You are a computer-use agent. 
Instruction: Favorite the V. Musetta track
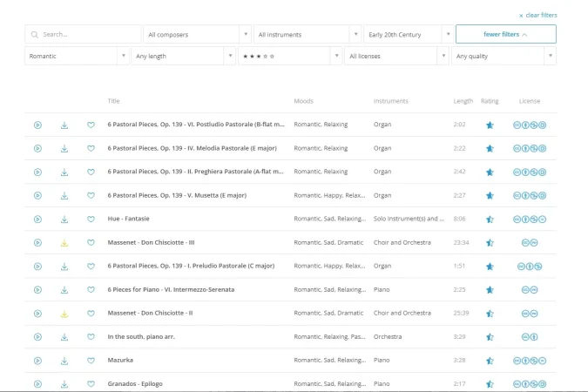tap(91, 195)
